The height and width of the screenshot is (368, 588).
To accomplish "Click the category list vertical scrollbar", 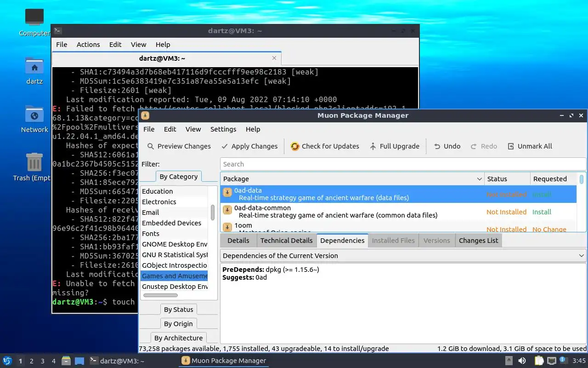I will click(213, 213).
